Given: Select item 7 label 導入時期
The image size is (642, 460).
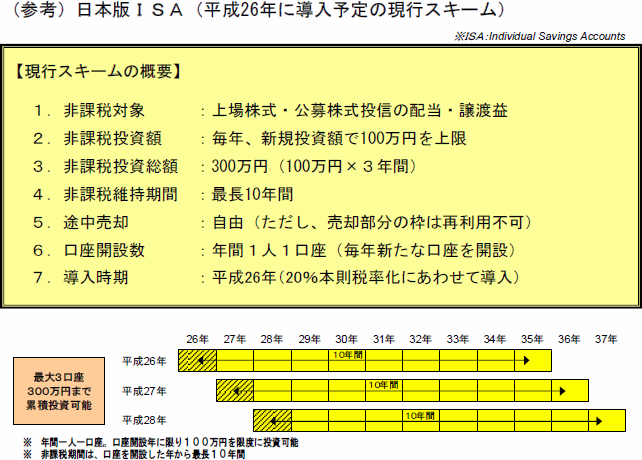Looking at the screenshot, I should [x=96, y=278].
